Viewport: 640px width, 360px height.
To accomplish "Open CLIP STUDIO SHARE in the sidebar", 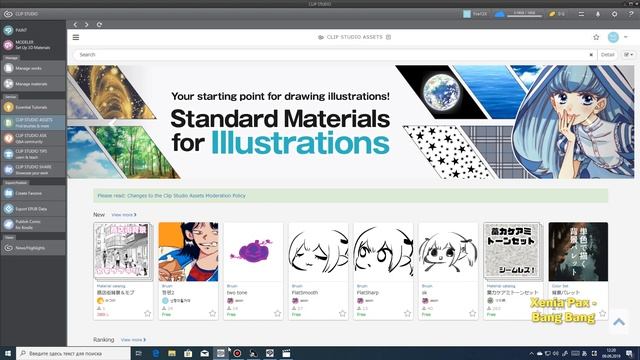I will click(x=33, y=169).
